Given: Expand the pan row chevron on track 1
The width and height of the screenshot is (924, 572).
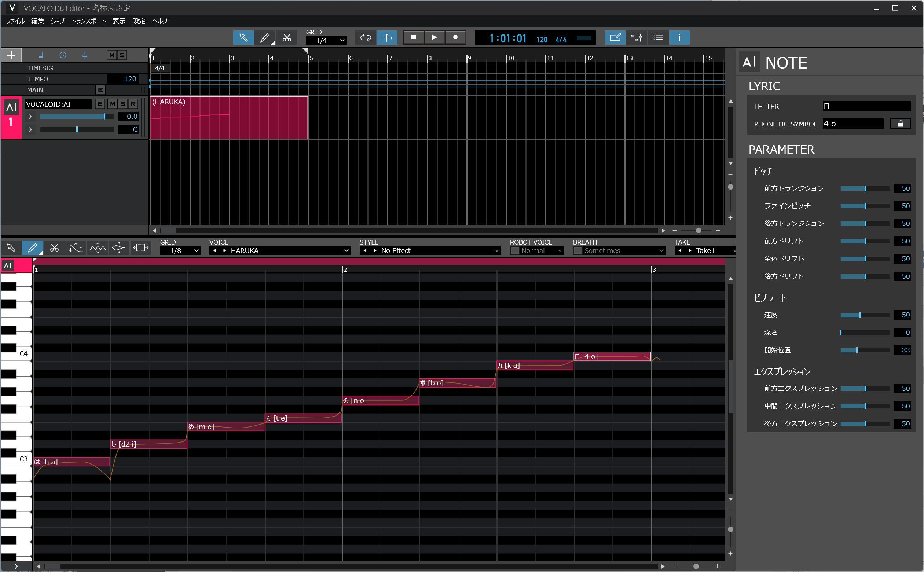Looking at the screenshot, I should 30,129.
